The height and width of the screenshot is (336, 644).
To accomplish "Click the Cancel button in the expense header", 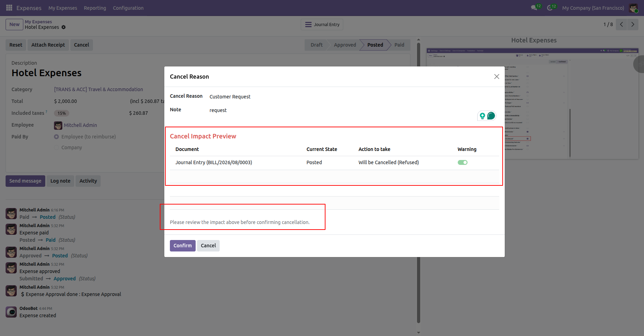I will pos(81,45).
